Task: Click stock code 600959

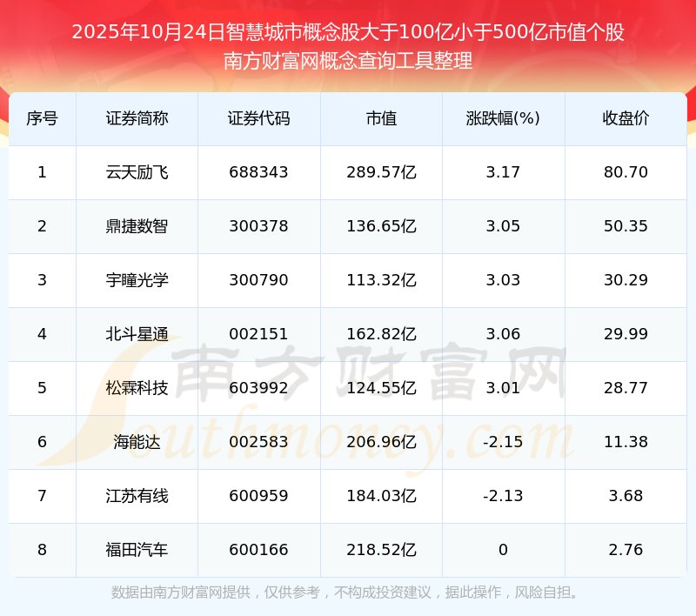Action: coord(258,496)
